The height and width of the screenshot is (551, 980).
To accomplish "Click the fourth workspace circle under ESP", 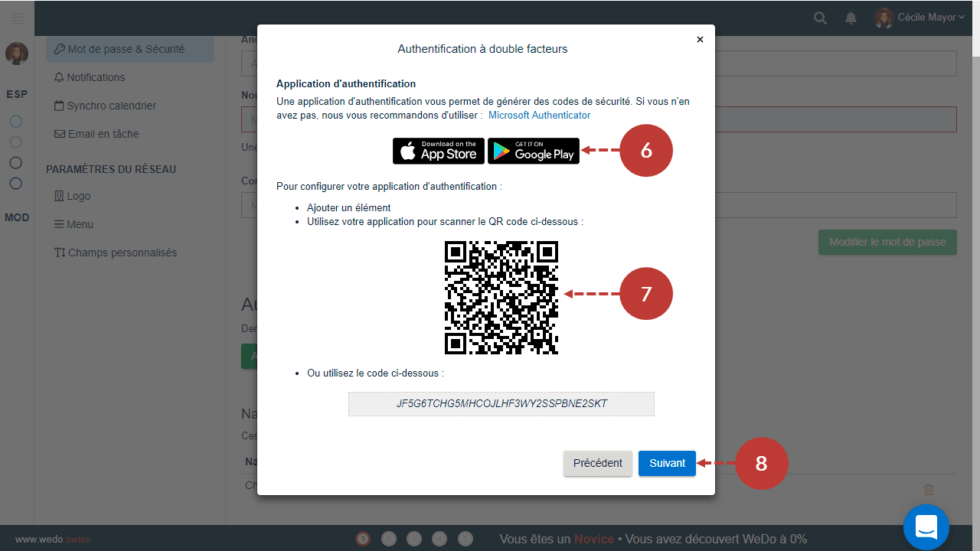I will (15, 183).
